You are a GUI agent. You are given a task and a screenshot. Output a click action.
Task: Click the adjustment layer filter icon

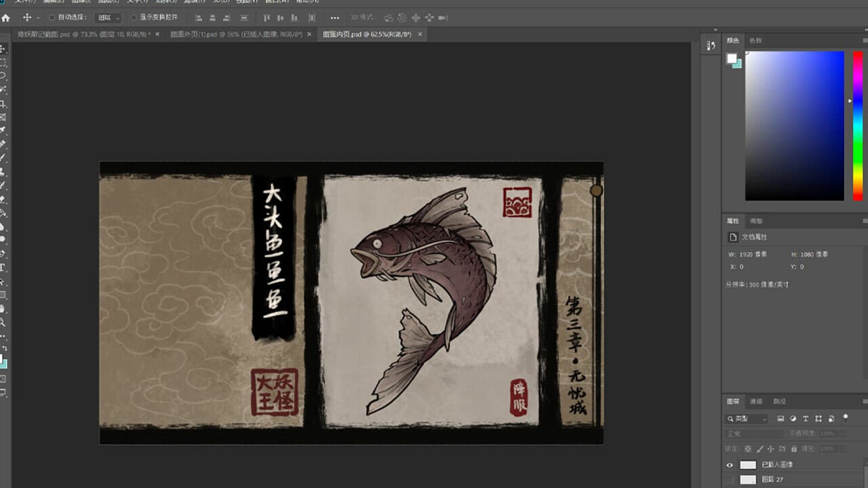coord(793,419)
